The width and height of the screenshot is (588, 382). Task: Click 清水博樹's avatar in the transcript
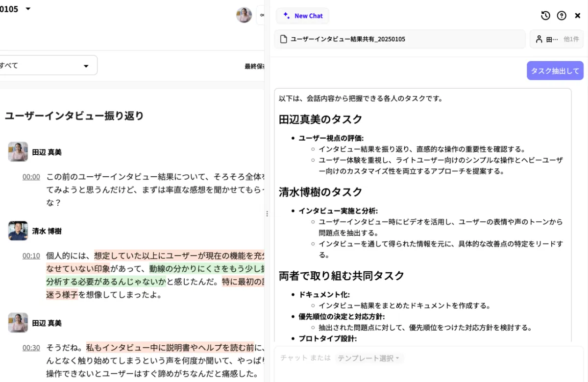18,231
